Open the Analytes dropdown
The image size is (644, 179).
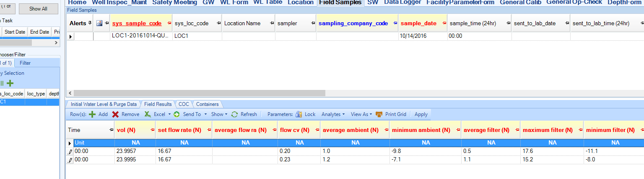point(332,114)
